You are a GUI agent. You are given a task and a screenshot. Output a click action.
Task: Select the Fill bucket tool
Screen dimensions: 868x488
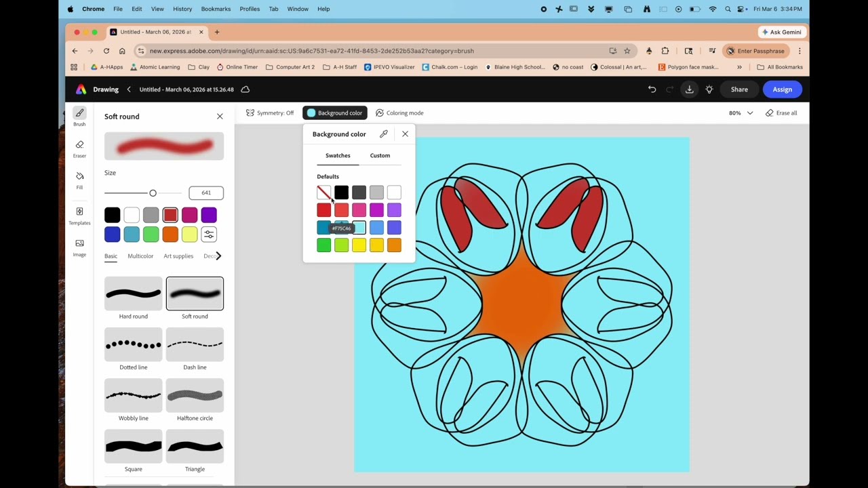79,180
